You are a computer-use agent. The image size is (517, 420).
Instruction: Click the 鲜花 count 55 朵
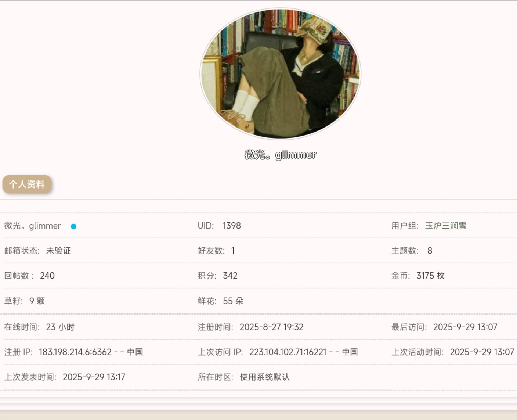coord(233,301)
